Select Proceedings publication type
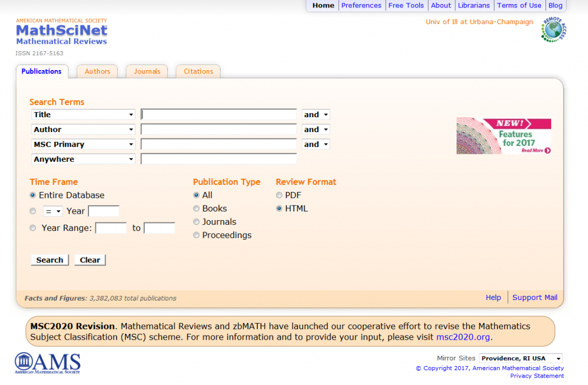 tap(196, 235)
